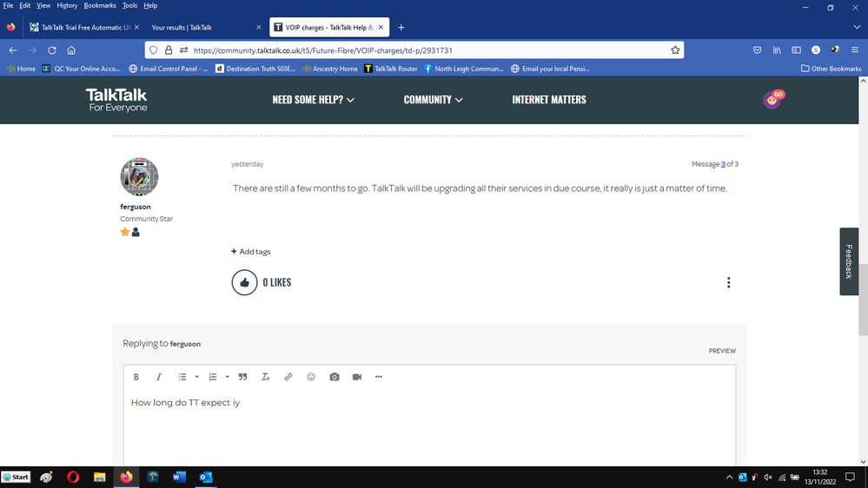Image resolution: width=868 pixels, height=488 pixels.
Task: Expand Community menu
Action: (x=433, y=100)
